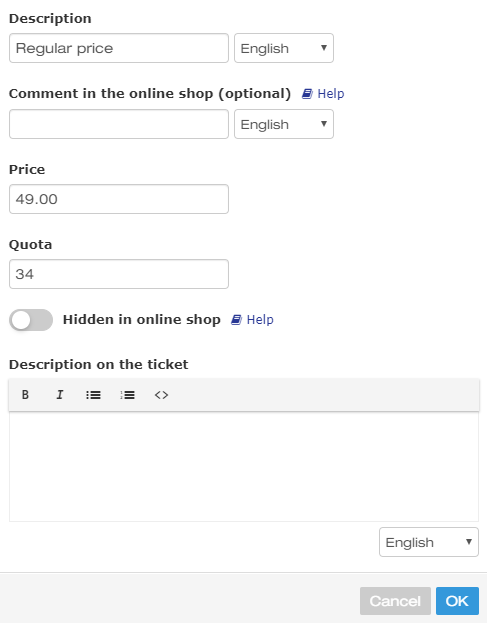Open Help link for online shop comment
The height and width of the screenshot is (623, 487).
[330, 94]
